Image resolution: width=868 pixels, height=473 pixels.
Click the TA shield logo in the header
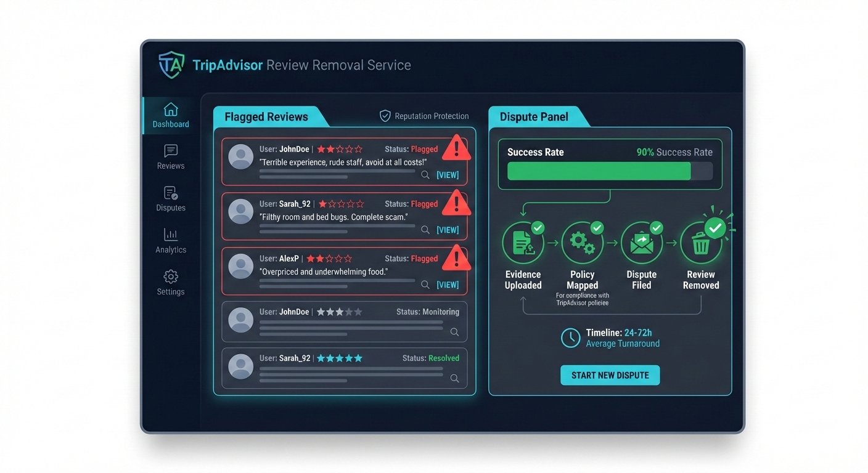pyautogui.click(x=171, y=65)
